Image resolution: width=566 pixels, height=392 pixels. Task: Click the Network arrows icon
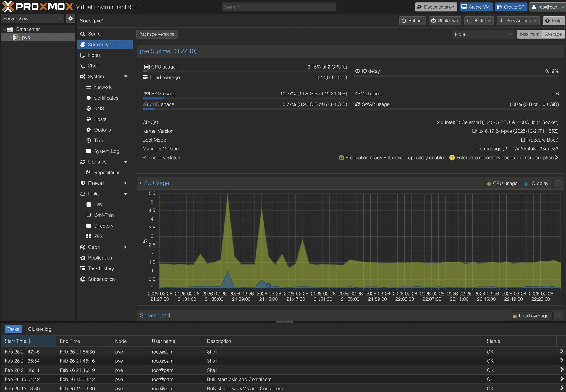point(88,87)
